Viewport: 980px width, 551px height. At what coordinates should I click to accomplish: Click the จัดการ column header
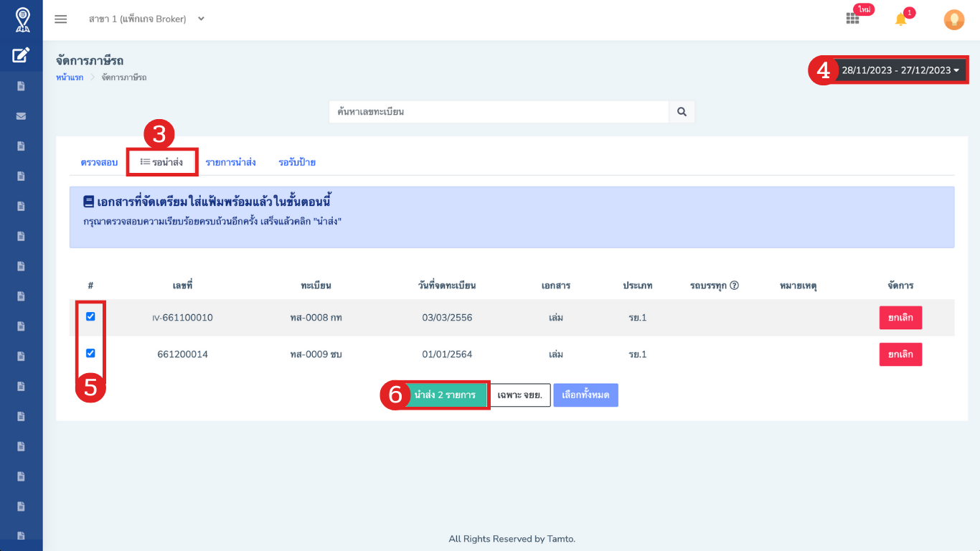click(900, 286)
